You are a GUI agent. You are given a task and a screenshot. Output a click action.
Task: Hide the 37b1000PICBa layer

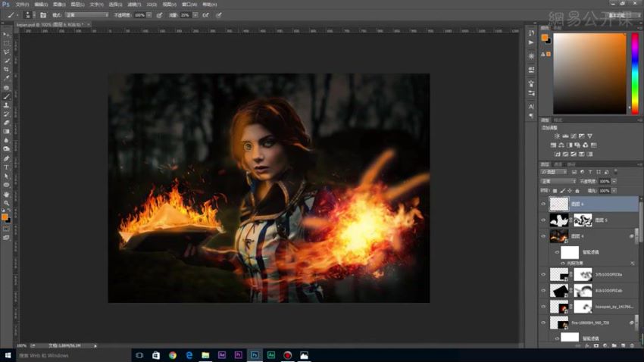(543, 274)
